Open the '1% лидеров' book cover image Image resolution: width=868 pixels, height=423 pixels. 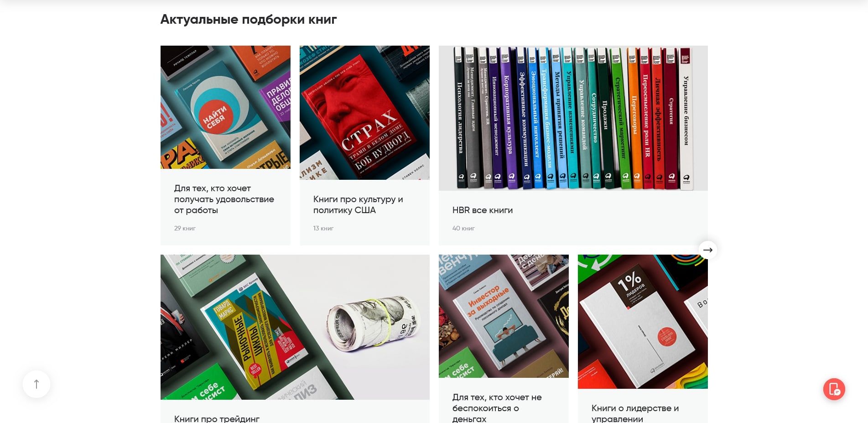pos(643,322)
